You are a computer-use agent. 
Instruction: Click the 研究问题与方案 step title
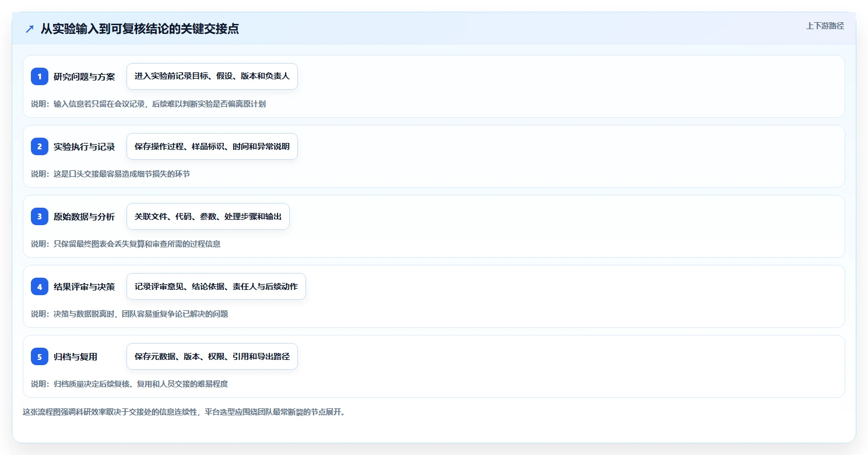85,76
